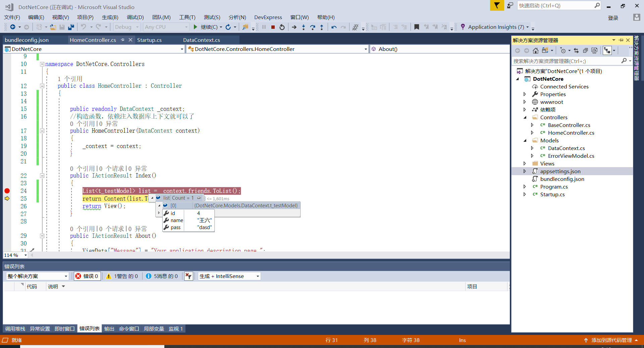The height and width of the screenshot is (348, 644).
Task: Open the 整个解决方案 scope dropdown
Action: click(37, 276)
